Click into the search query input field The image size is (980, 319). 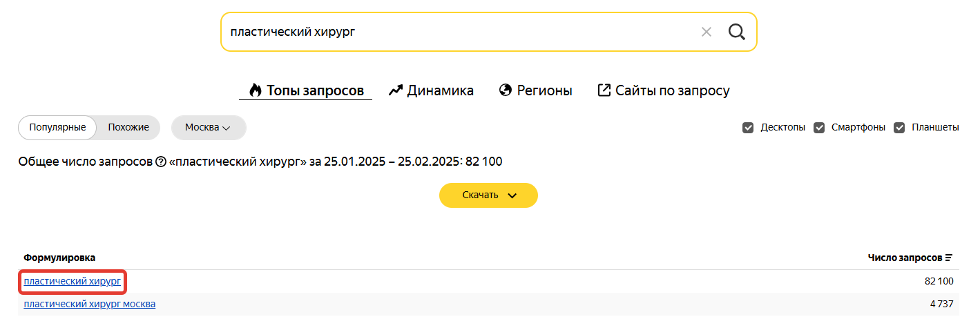click(x=456, y=32)
